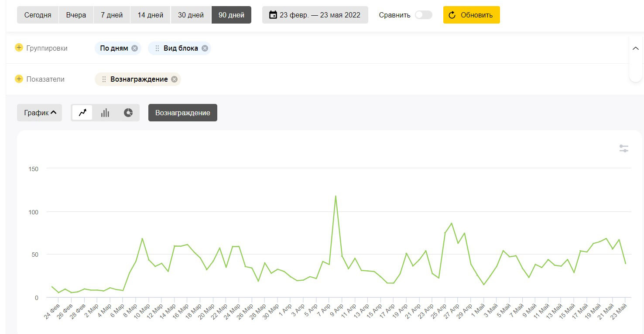This screenshot has width=644, height=334.
Task: Switch to line chart view
Action: [82, 113]
